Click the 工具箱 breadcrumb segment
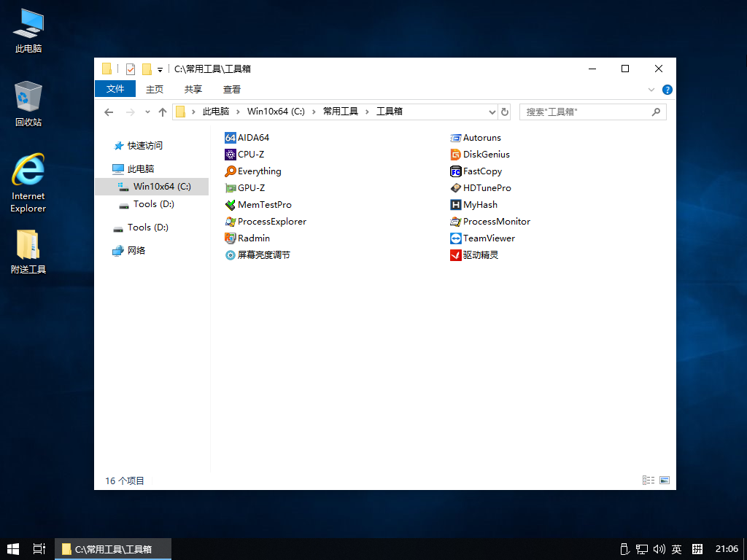This screenshot has width=747, height=560. (x=390, y=112)
